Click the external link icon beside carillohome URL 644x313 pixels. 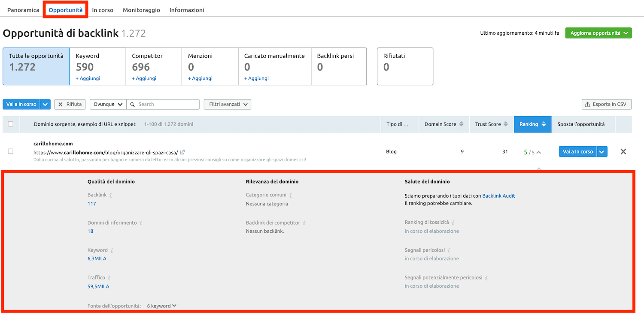pos(182,152)
